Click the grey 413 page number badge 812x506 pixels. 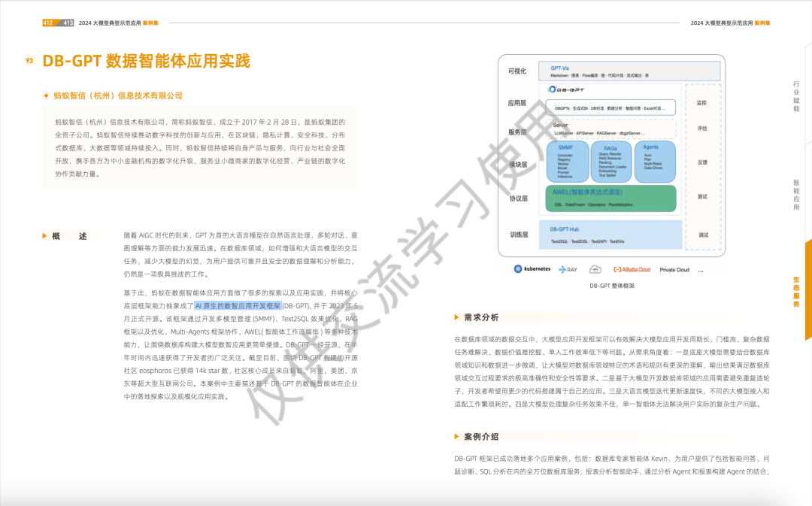[68, 23]
